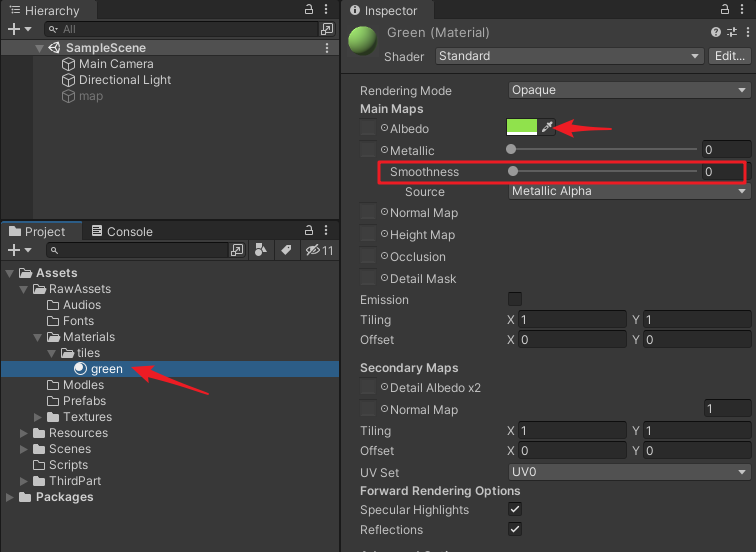Select Main Camera object
Viewport: 756px width, 552px height.
click(x=116, y=64)
